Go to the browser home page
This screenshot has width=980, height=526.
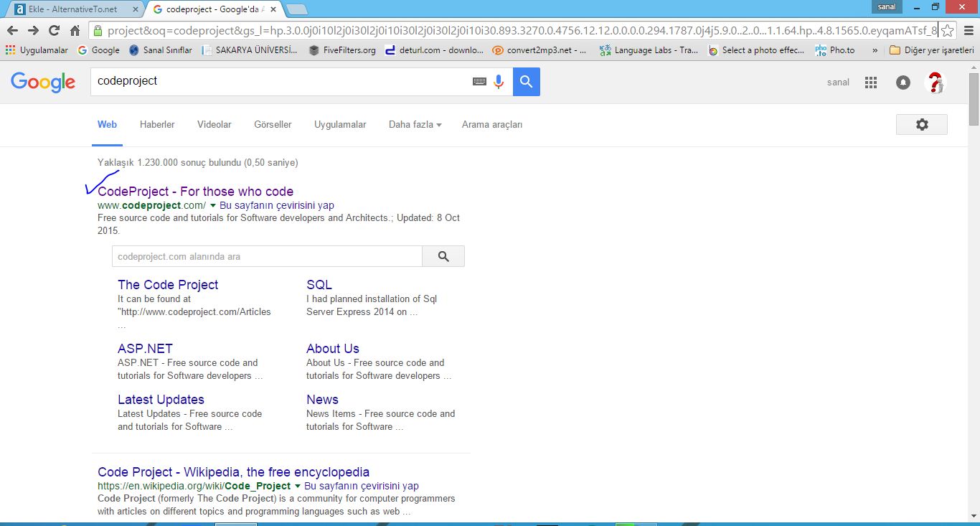75,32
